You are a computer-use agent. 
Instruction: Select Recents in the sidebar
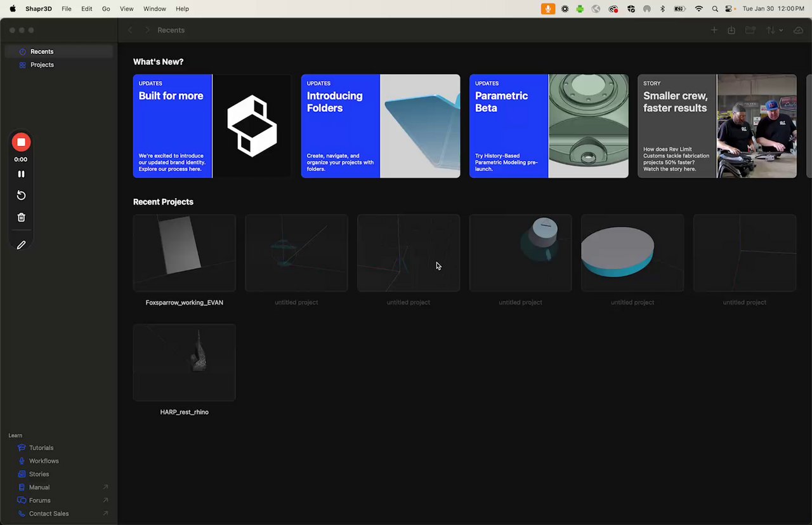[x=59, y=51]
